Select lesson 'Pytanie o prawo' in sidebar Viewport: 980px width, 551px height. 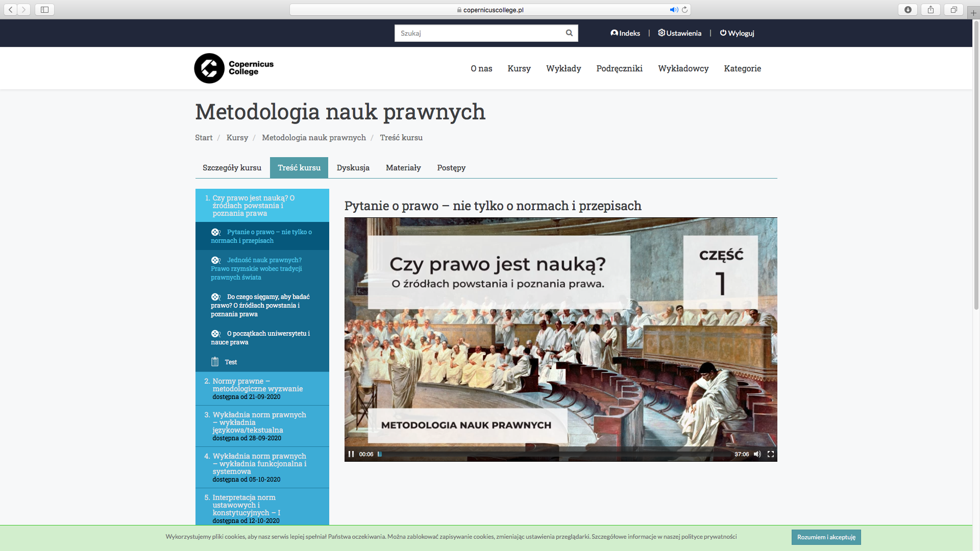tap(262, 236)
